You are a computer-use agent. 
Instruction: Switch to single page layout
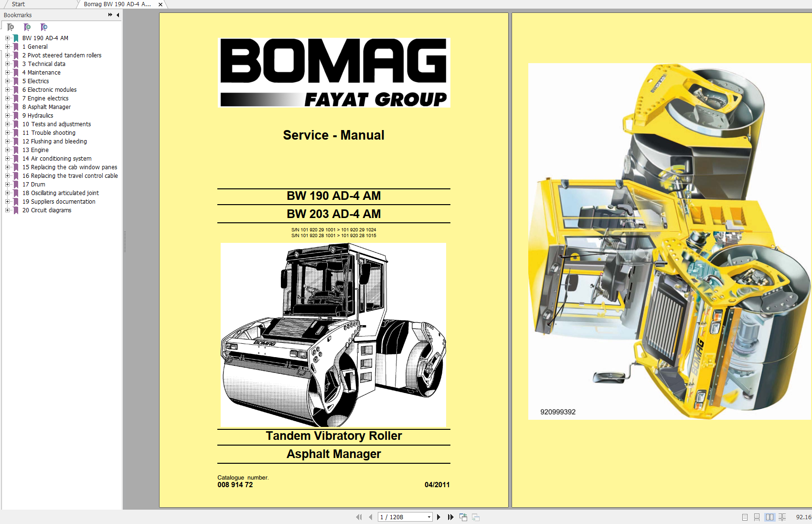point(745,517)
